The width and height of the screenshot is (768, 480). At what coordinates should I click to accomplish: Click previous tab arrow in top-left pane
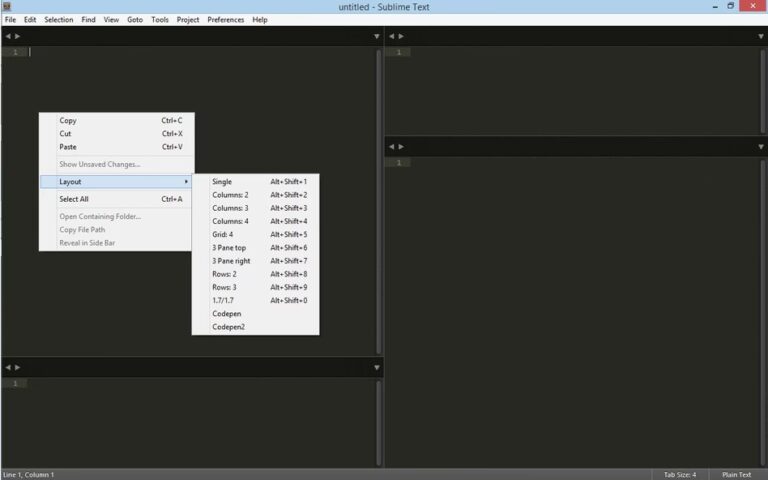(8, 36)
